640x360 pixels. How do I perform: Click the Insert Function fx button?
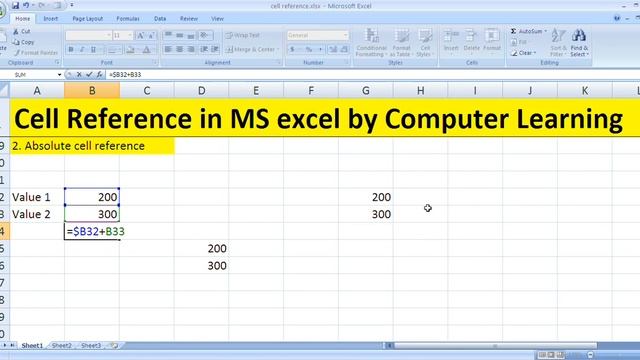(x=99, y=75)
